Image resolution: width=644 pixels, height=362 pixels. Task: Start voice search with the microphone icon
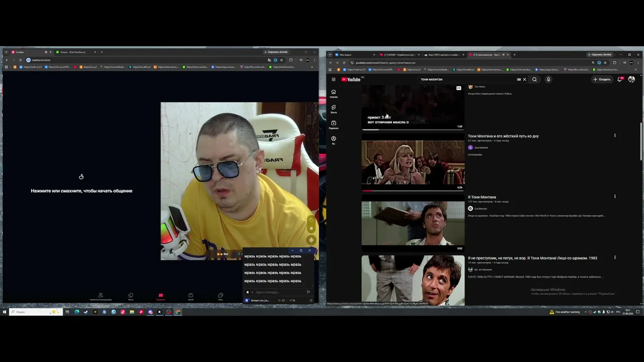point(548,79)
